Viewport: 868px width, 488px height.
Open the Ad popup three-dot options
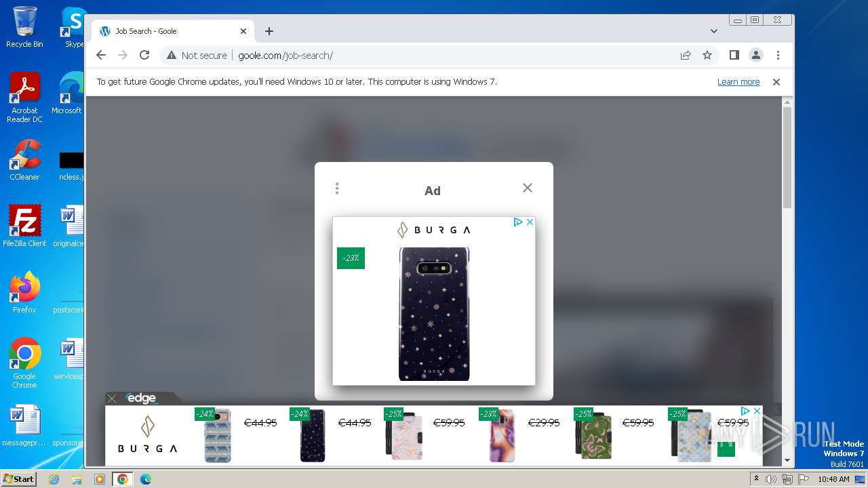tap(337, 188)
